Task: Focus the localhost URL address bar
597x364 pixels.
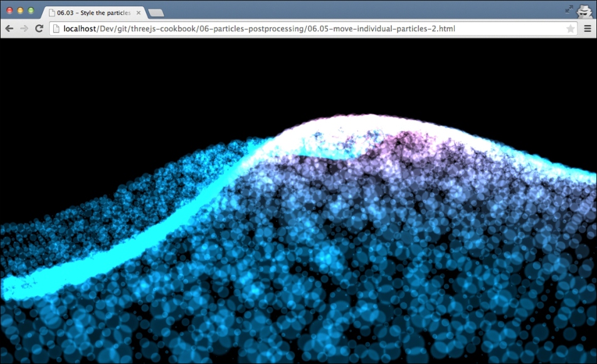Action: [x=312, y=29]
